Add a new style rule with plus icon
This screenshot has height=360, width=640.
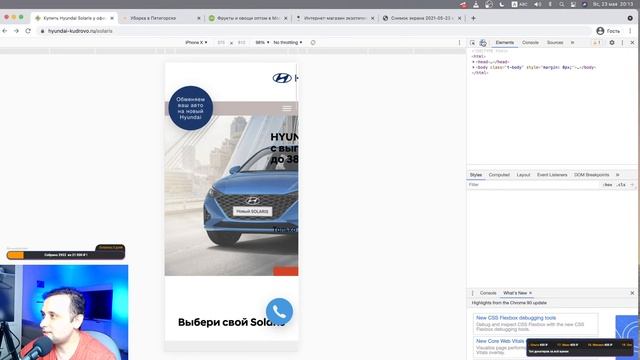pyautogui.click(x=632, y=185)
